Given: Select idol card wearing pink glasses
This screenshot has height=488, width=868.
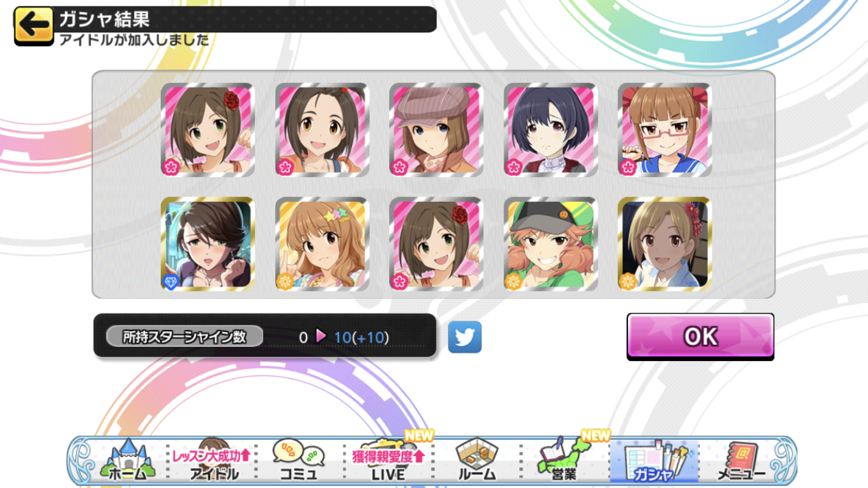Looking at the screenshot, I should (x=664, y=130).
